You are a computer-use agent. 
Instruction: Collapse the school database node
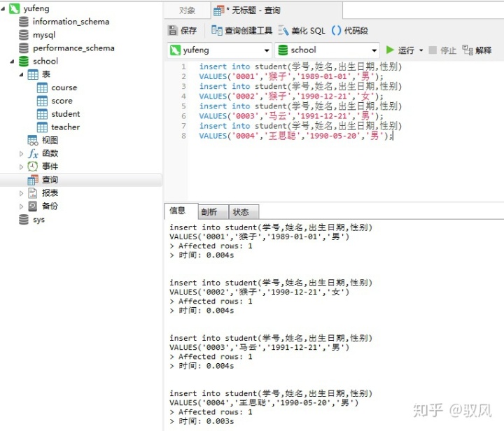tap(12, 62)
